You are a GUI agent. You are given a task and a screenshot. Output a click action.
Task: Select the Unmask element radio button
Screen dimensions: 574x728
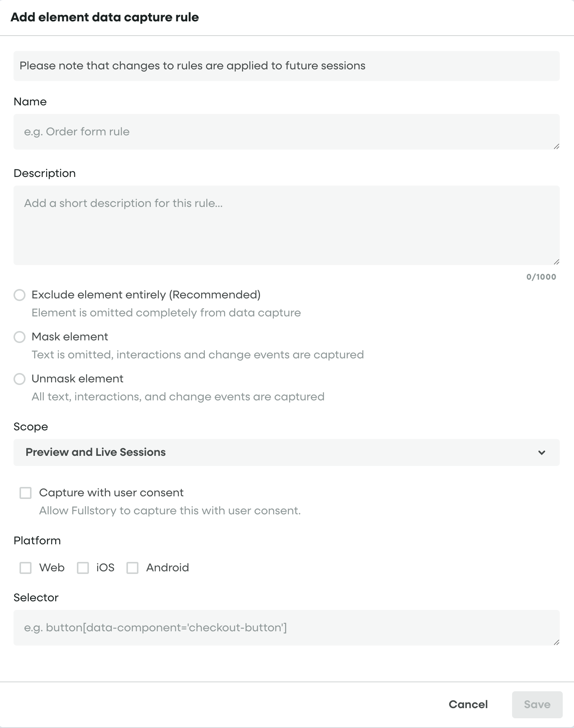point(20,379)
